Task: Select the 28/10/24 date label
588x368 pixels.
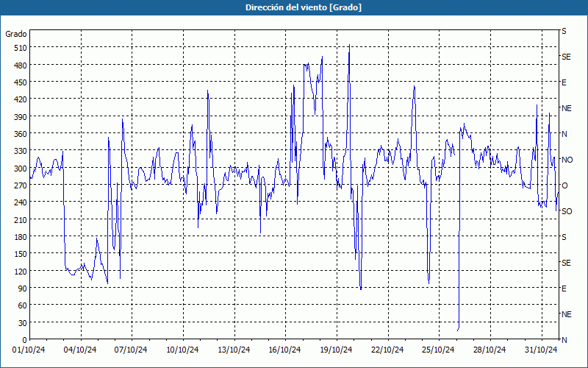Action: [490, 350]
